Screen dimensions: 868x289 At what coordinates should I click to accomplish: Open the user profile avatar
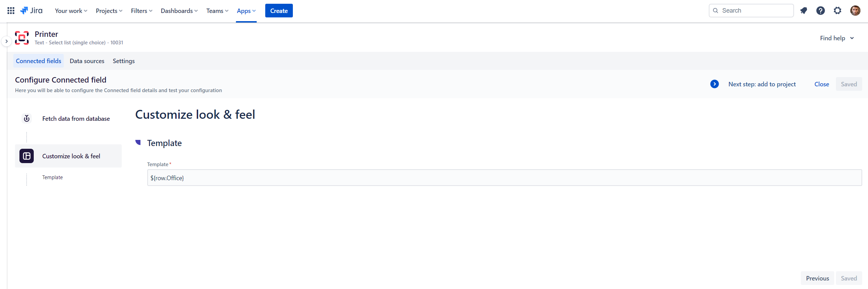pyautogui.click(x=855, y=11)
